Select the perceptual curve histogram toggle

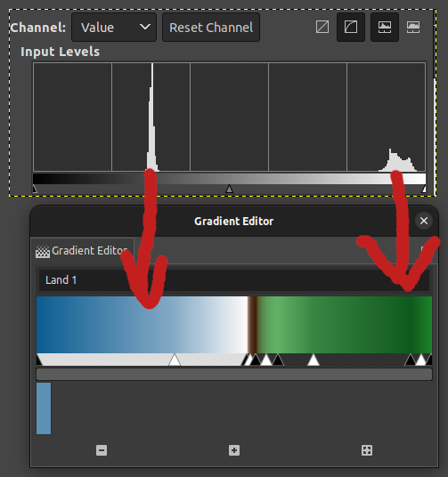click(351, 27)
